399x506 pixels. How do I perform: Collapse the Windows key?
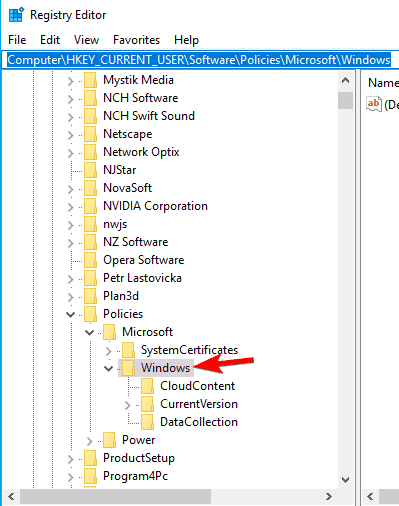point(108,368)
